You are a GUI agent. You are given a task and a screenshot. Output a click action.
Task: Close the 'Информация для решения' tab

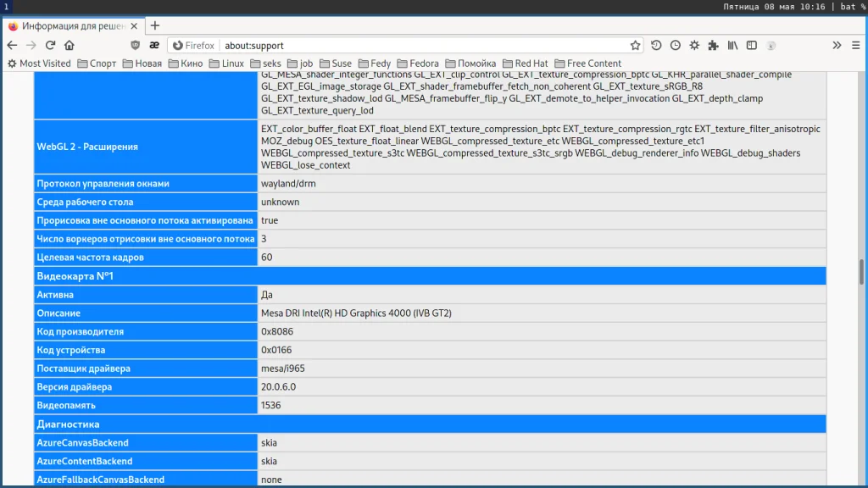pyautogui.click(x=134, y=26)
